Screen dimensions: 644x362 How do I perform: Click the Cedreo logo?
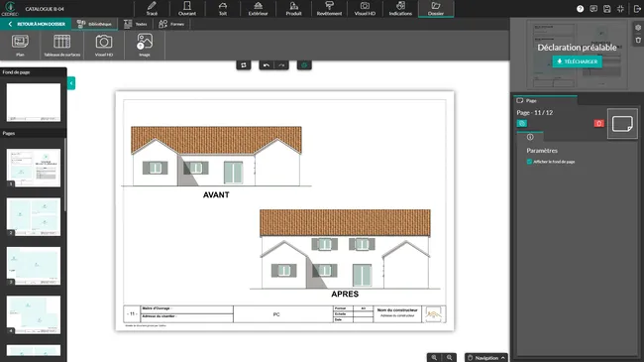click(10, 8)
